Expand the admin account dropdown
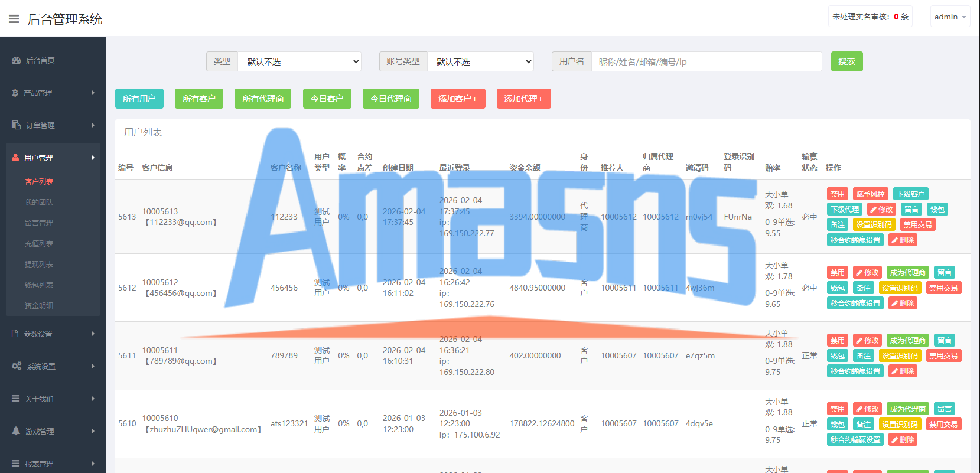Screen dimensions: 980x473 [950, 17]
